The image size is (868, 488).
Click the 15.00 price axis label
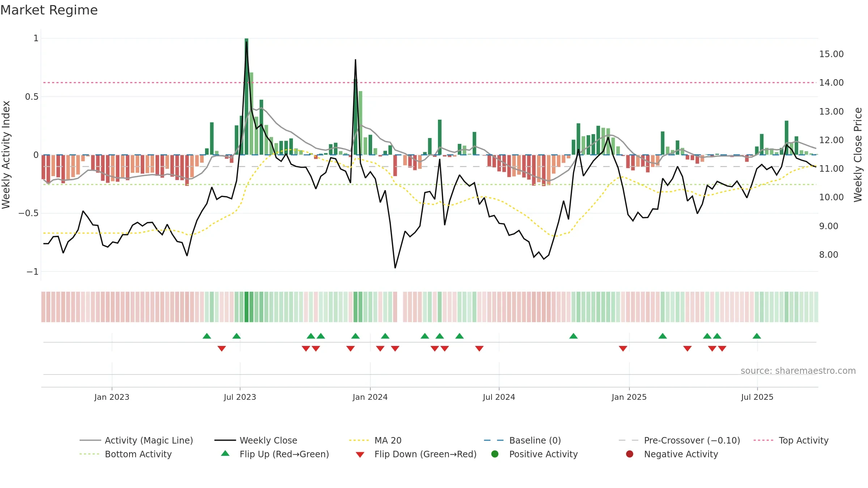831,54
